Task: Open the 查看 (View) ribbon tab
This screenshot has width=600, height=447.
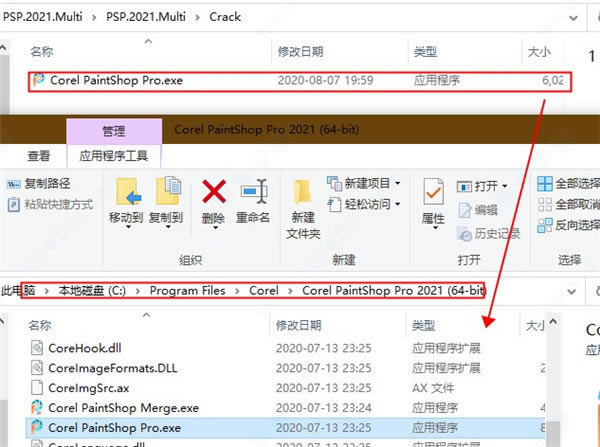Action: tap(39, 156)
